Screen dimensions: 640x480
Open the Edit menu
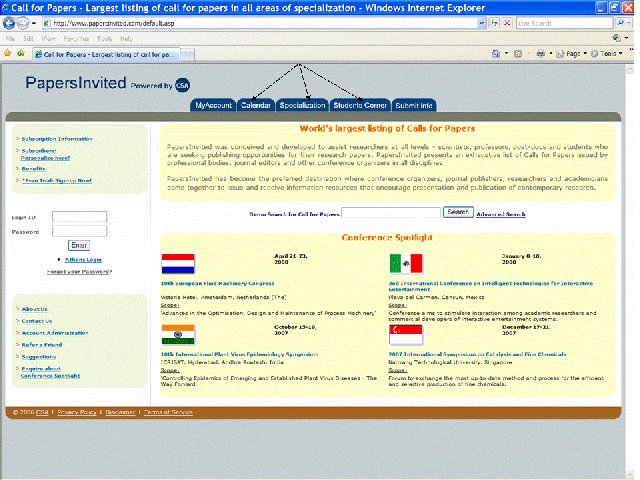point(28,38)
